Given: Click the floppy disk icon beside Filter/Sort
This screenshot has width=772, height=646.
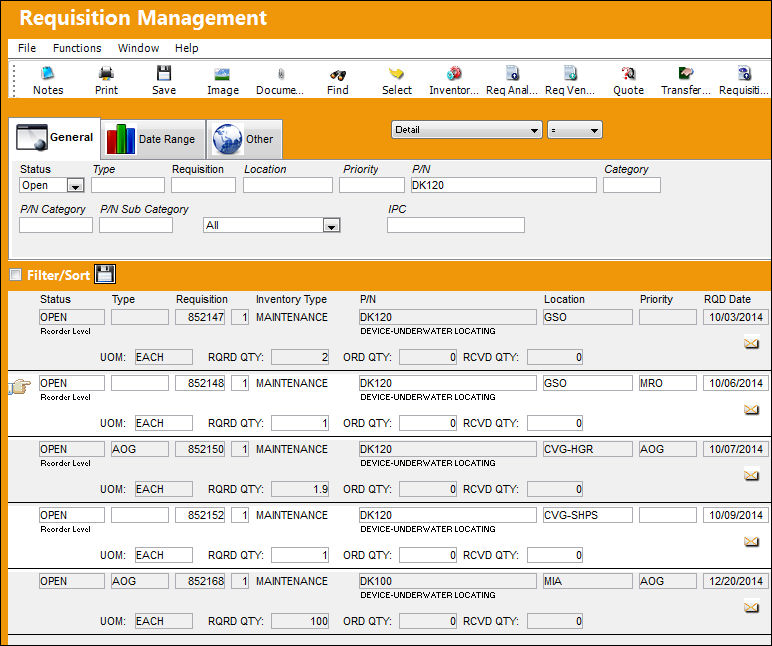Looking at the screenshot, I should (x=105, y=274).
